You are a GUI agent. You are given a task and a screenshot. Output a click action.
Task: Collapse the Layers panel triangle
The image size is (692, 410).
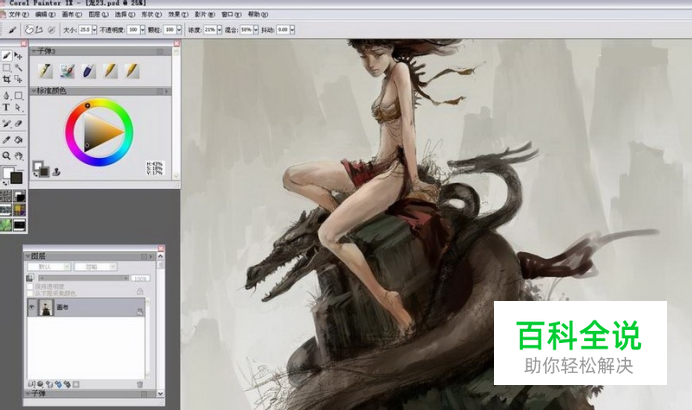point(28,256)
